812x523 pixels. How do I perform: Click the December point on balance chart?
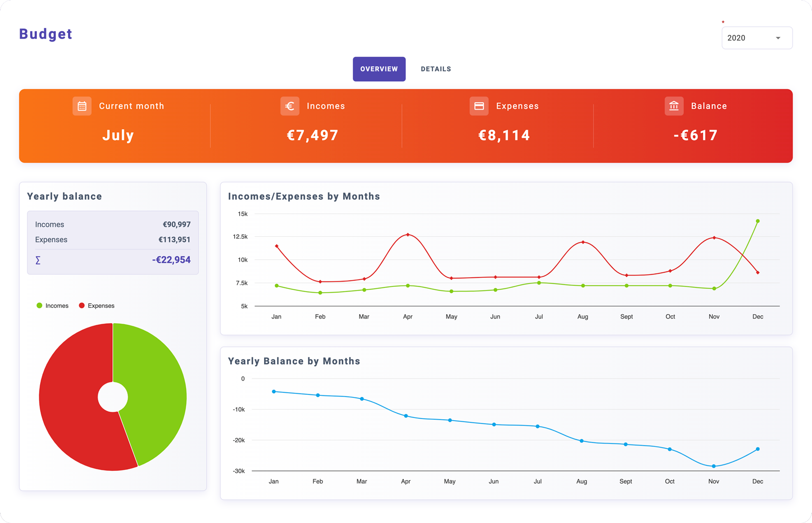coord(758,449)
